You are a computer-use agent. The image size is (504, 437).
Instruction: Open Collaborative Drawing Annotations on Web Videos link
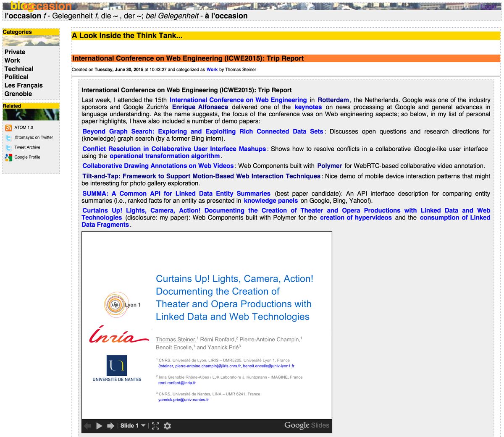pyautogui.click(x=158, y=166)
